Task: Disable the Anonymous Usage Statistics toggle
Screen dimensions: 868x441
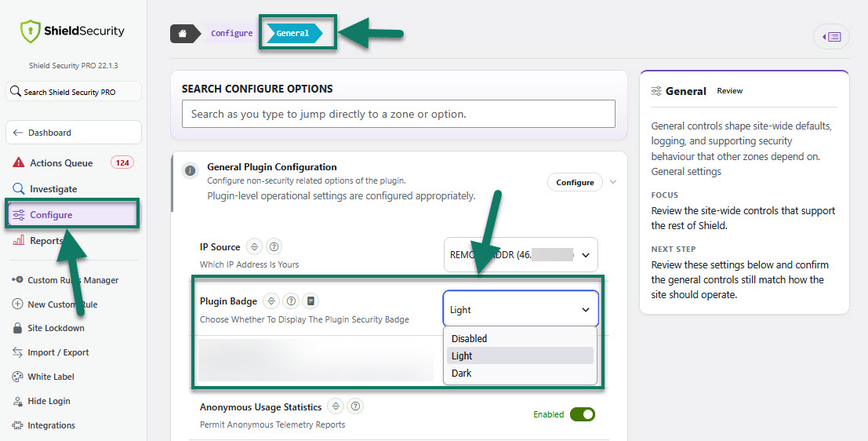Action: click(582, 414)
